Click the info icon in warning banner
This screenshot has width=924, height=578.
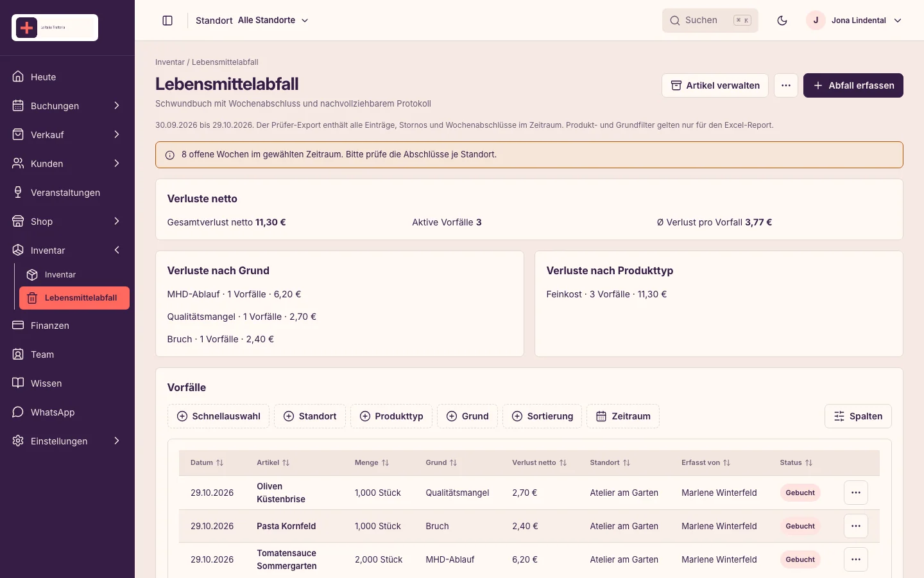pos(170,155)
